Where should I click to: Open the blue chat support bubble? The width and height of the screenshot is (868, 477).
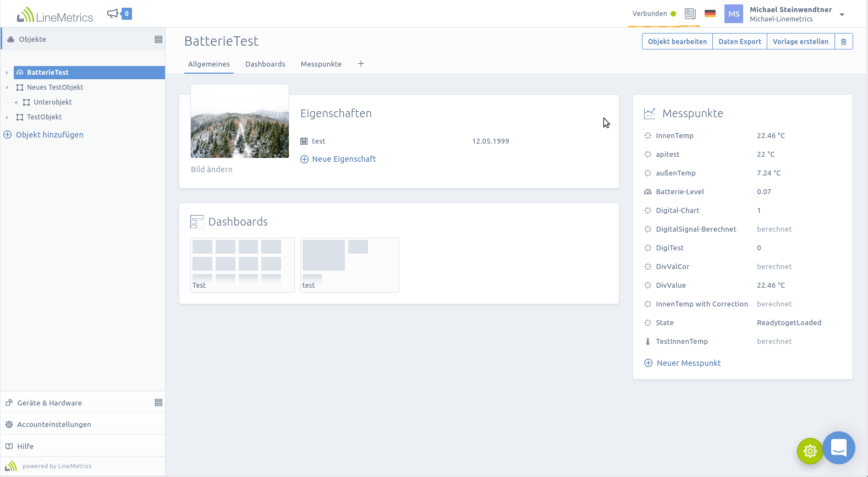838,448
